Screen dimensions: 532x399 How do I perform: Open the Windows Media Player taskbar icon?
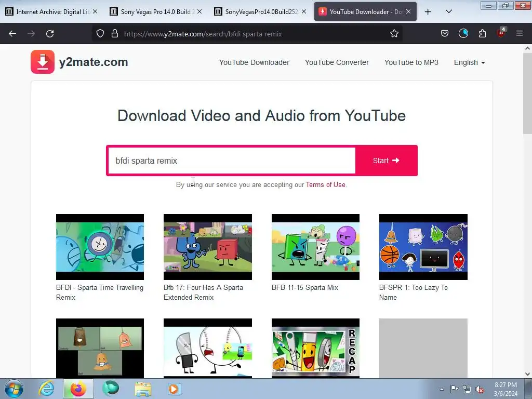coord(175,389)
